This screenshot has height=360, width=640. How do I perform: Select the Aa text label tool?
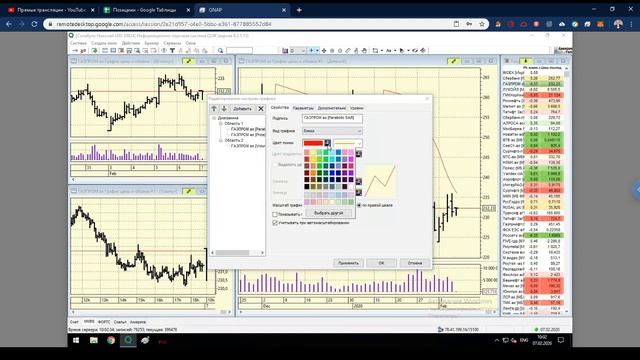coord(389,51)
